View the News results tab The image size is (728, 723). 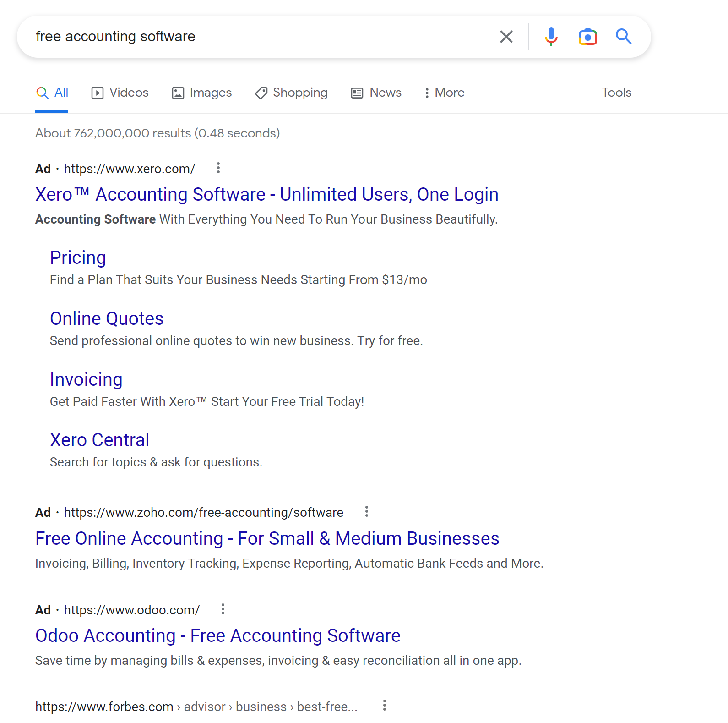pos(376,93)
